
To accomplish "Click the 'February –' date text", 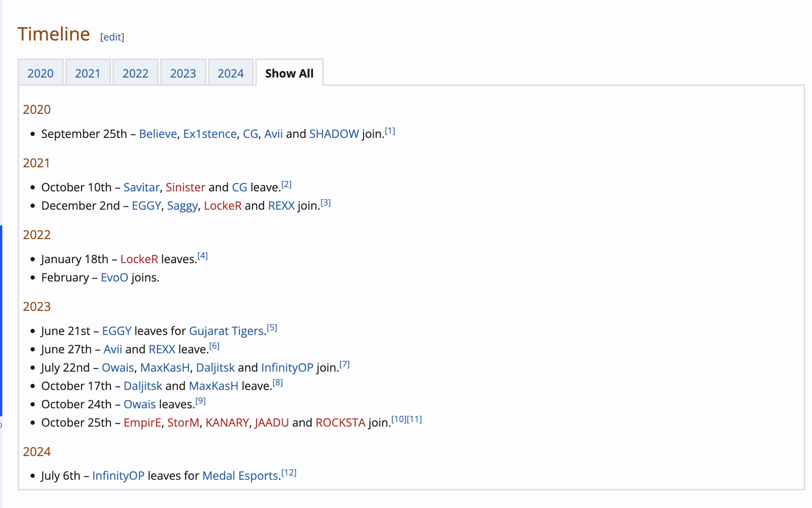I will [x=69, y=277].
